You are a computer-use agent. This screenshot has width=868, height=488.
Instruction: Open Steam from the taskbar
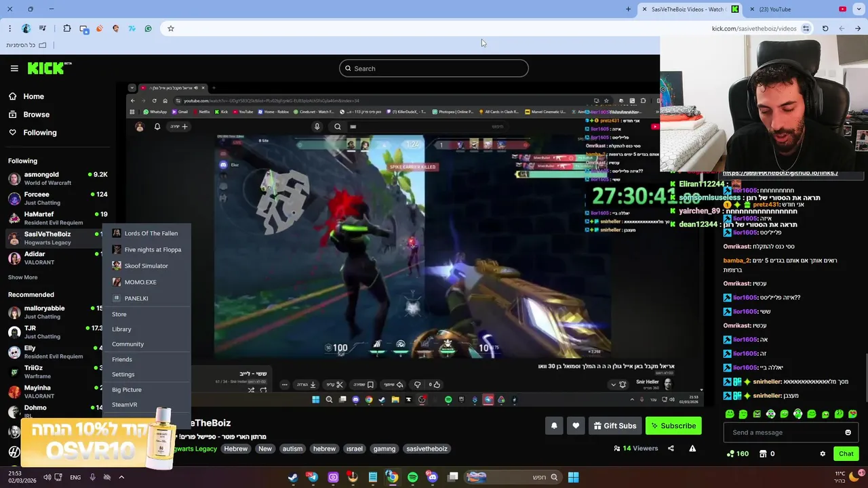pyautogui.click(x=293, y=477)
